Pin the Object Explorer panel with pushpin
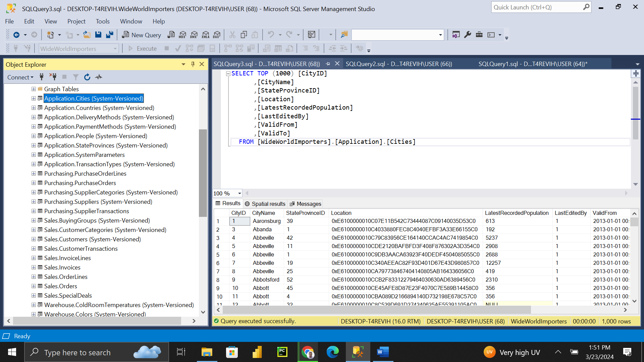The width and height of the screenshot is (644, 362). point(193,64)
